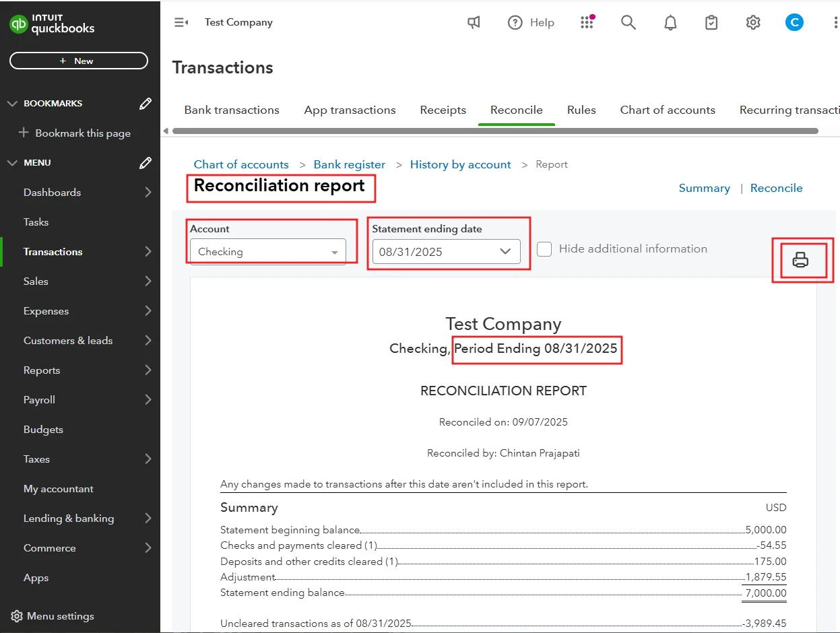Screen dimensions: 840x633
Task: Open the notifications bell
Action: click(670, 23)
